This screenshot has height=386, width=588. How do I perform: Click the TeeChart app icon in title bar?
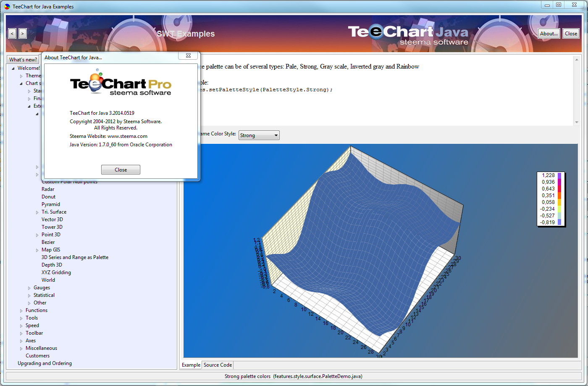(x=7, y=6)
